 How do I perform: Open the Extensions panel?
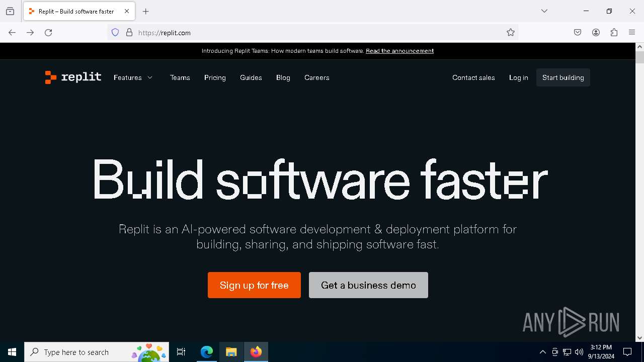tap(614, 33)
